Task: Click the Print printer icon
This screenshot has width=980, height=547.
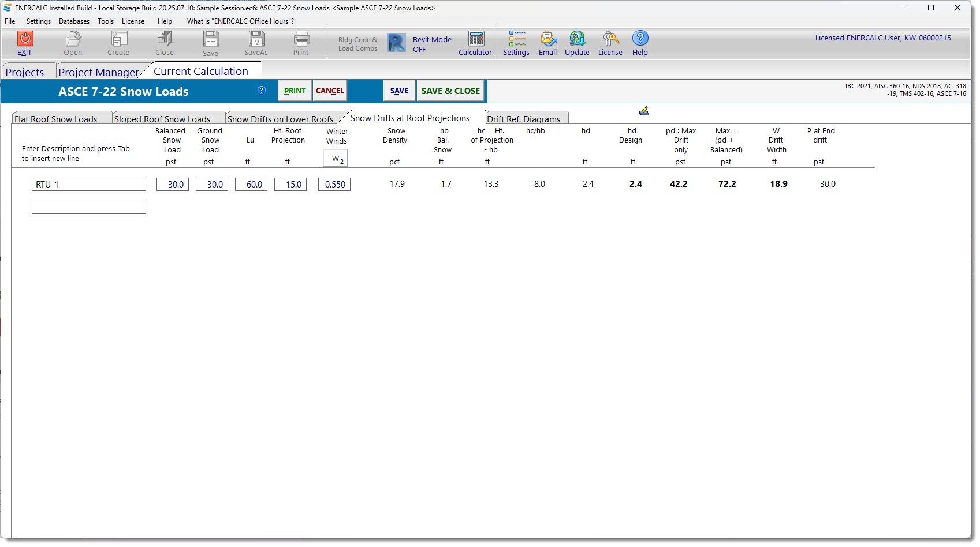Action: tap(301, 39)
